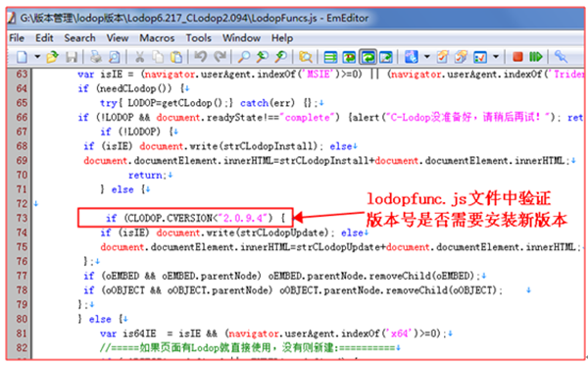Open properties for current configuration icon

click(x=443, y=57)
